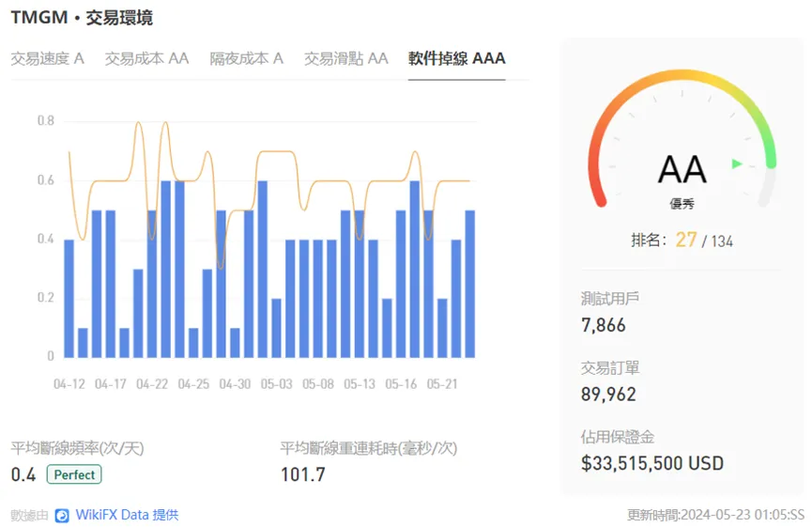The height and width of the screenshot is (527, 812).
Task: Click the 04-30 date on the x-axis
Action: (x=235, y=384)
